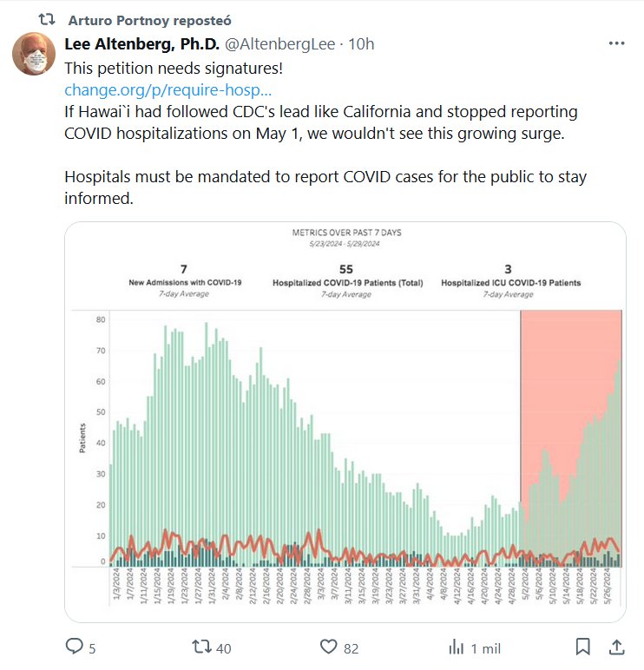Click the Lee Altenberg, Ph.D. display name

tap(143, 43)
